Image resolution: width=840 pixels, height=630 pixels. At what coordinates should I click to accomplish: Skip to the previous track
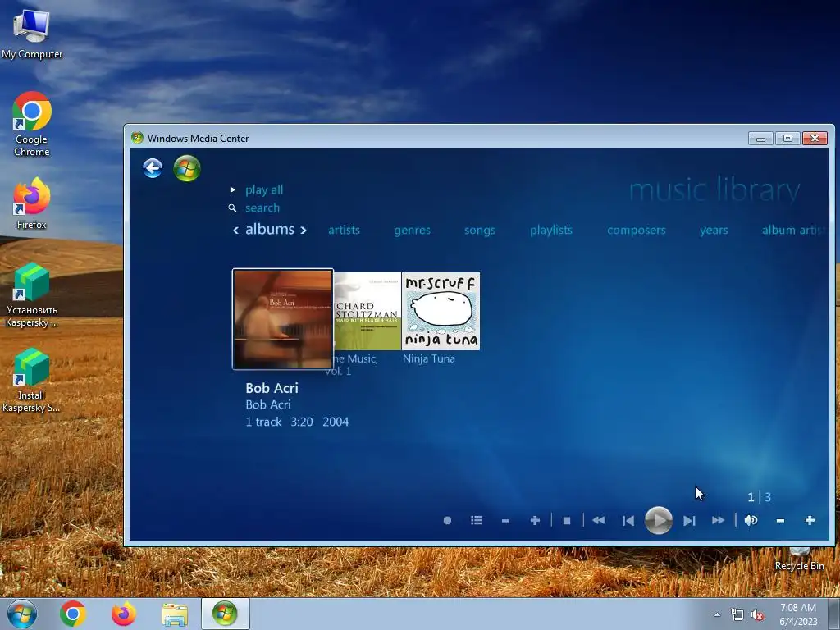[628, 520]
